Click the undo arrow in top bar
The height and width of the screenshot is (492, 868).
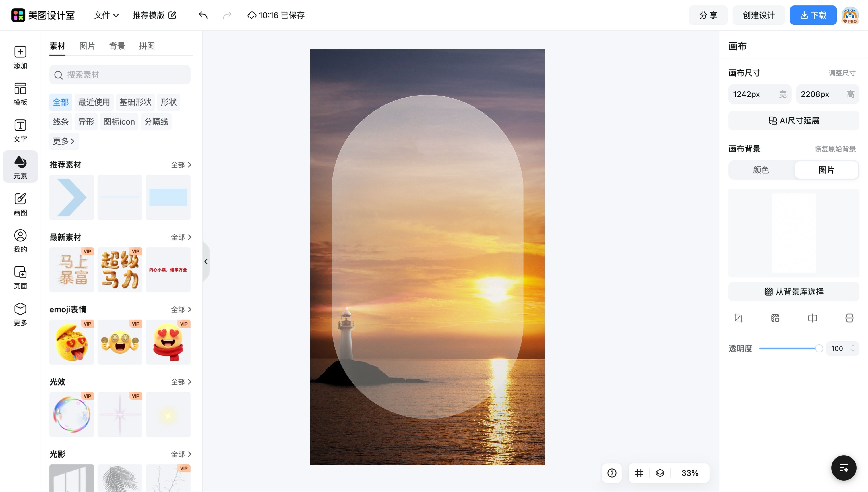(x=203, y=15)
